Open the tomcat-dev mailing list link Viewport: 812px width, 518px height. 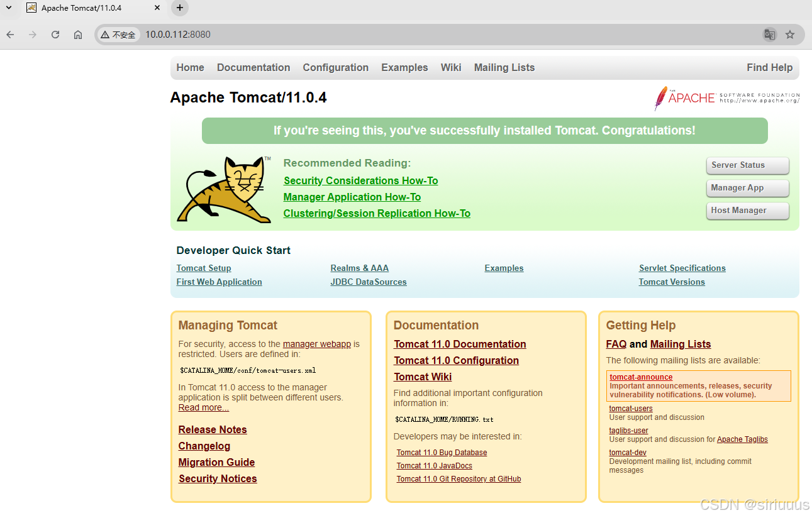pyautogui.click(x=628, y=453)
